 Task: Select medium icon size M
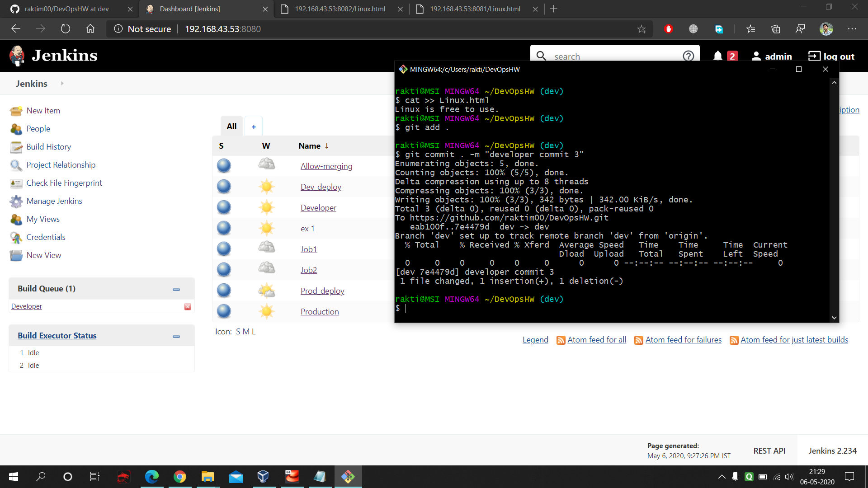pos(246,331)
